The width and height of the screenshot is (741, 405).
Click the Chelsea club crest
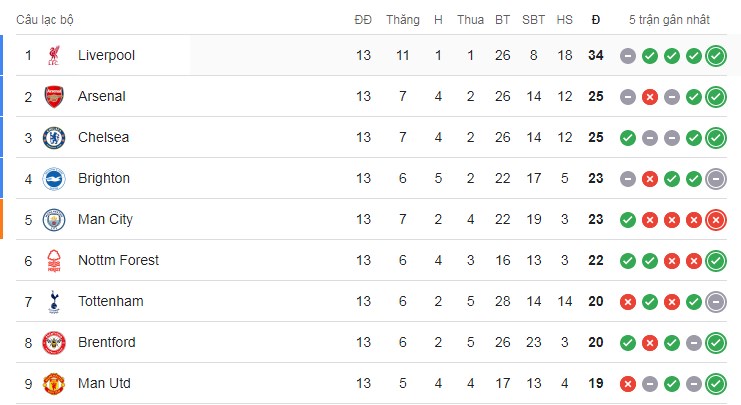53,138
